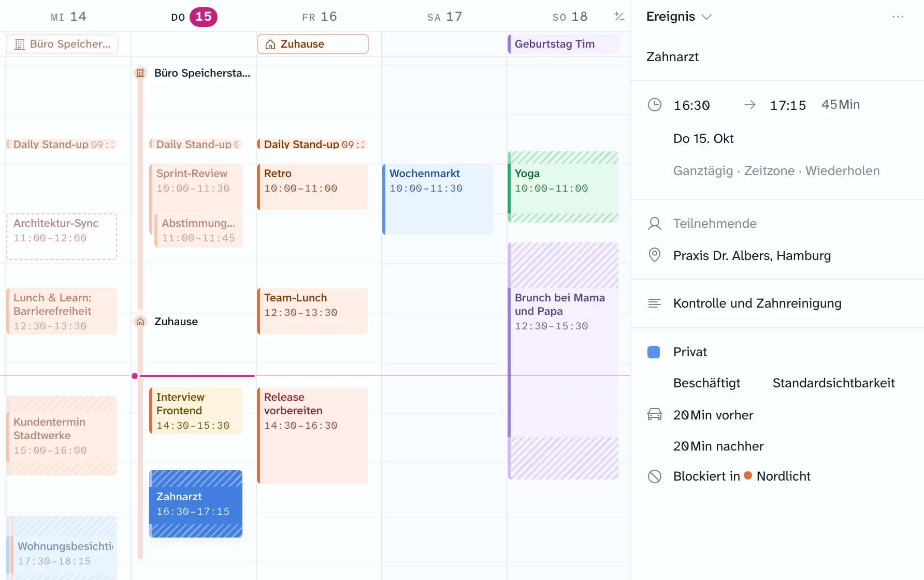
Task: Edit travel time 20 Min nachher
Action: pyautogui.click(x=718, y=446)
